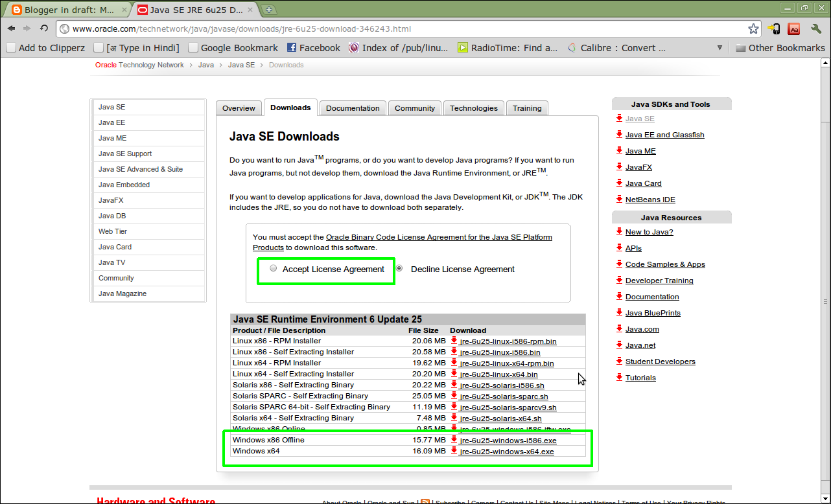Download jre-6u25-solaris-i586.sh file link
Screen dimensions: 831x504
click(502, 385)
